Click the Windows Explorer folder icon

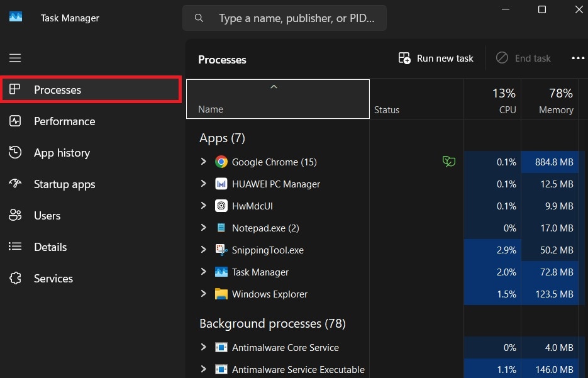(x=221, y=294)
